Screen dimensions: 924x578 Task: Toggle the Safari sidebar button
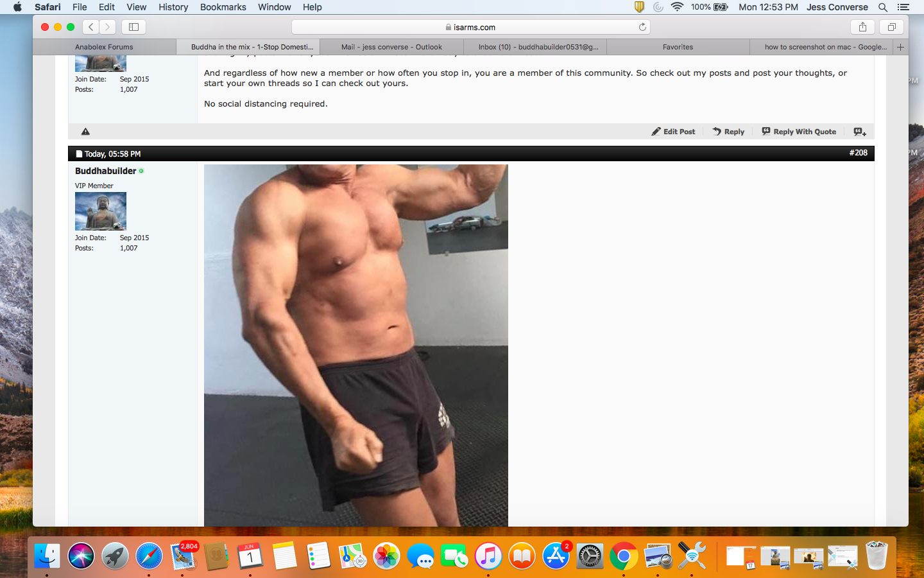133,27
